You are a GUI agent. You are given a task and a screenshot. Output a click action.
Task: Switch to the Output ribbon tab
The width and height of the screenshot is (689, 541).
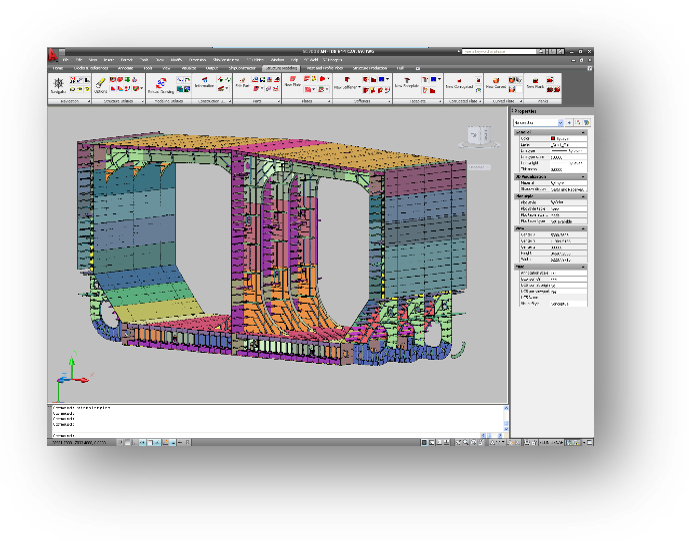tap(212, 69)
